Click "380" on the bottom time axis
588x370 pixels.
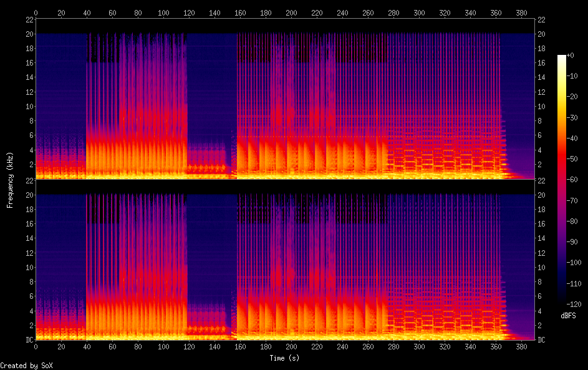(522, 347)
